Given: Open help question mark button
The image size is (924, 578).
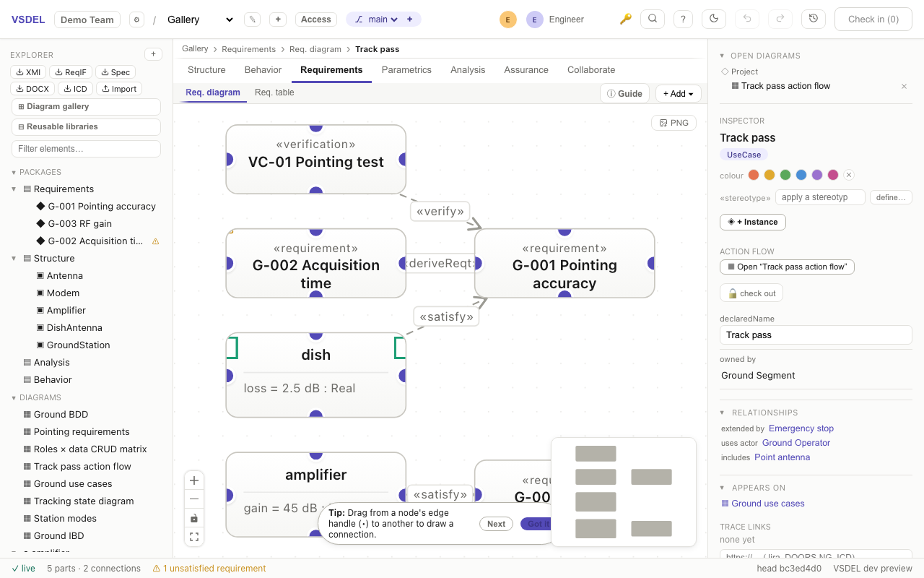Looking at the screenshot, I should (683, 20).
